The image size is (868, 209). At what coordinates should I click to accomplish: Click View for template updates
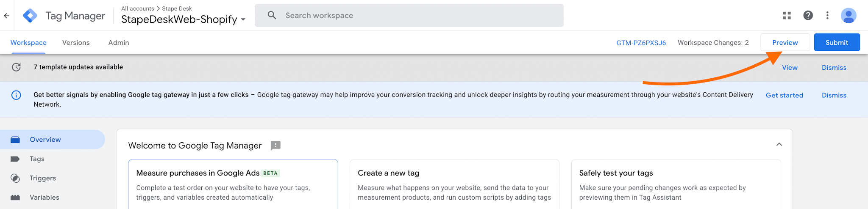pyautogui.click(x=790, y=68)
